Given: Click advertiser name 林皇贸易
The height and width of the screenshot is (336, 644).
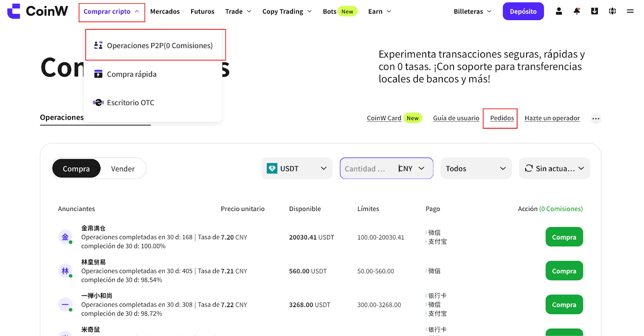Looking at the screenshot, I should (x=93, y=262).
